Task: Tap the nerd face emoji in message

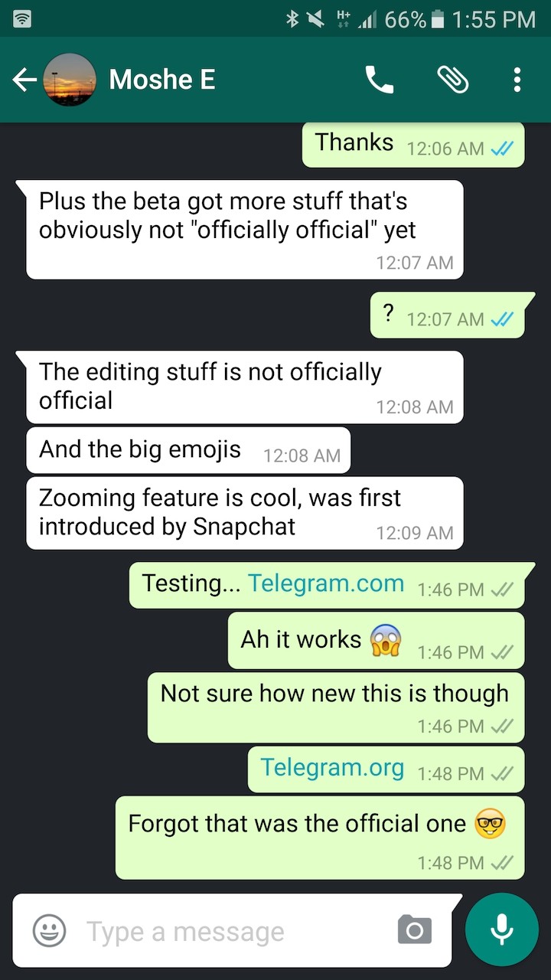Action: [x=490, y=825]
